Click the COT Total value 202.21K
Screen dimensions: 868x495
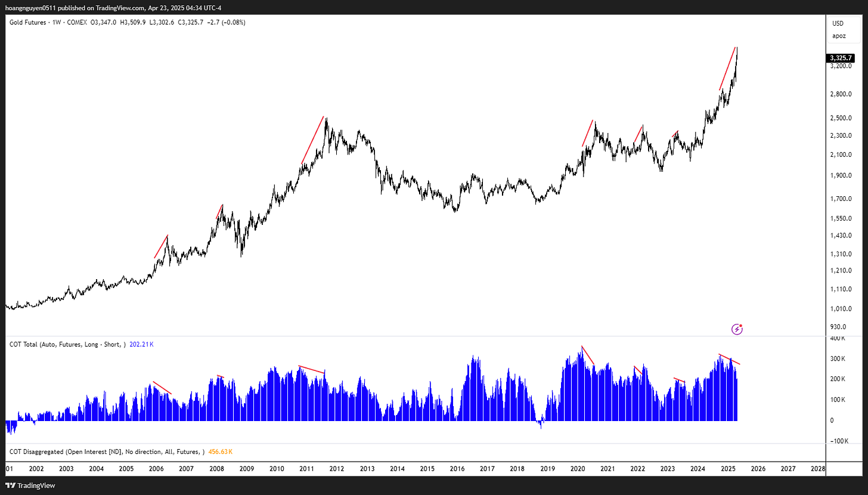tap(141, 344)
